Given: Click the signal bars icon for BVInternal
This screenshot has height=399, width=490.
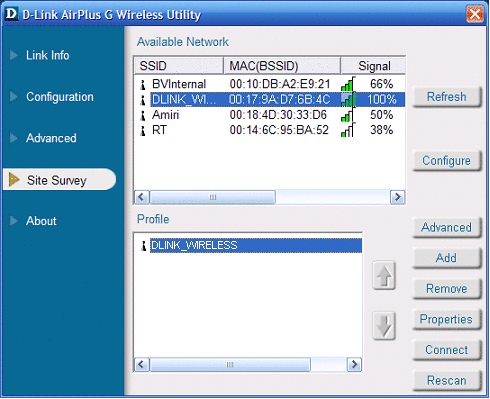Looking at the screenshot, I should 348,84.
